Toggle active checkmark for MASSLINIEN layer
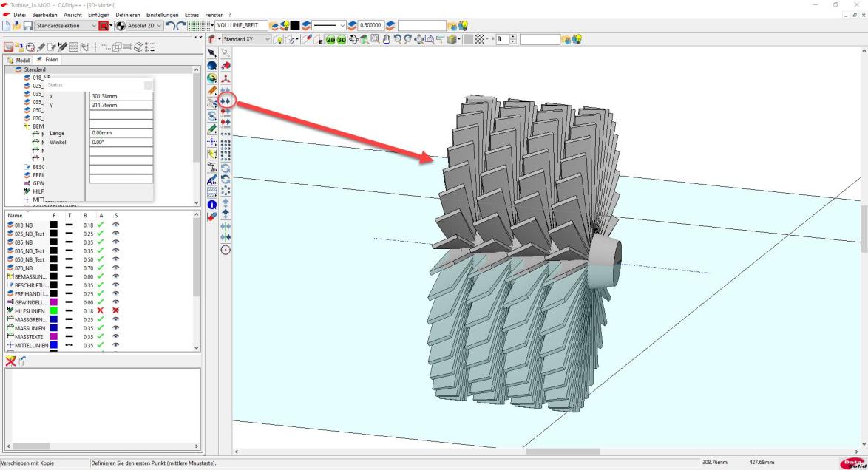This screenshot has height=470, width=868. tap(101, 328)
